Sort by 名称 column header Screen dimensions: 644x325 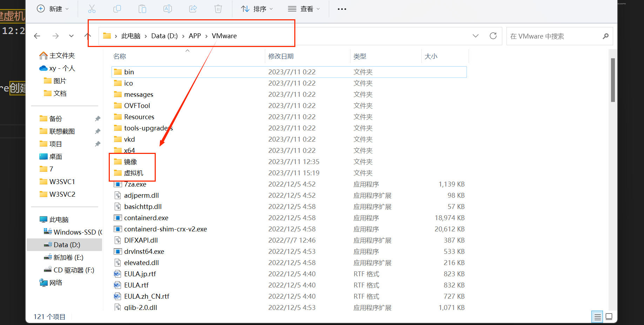point(120,56)
